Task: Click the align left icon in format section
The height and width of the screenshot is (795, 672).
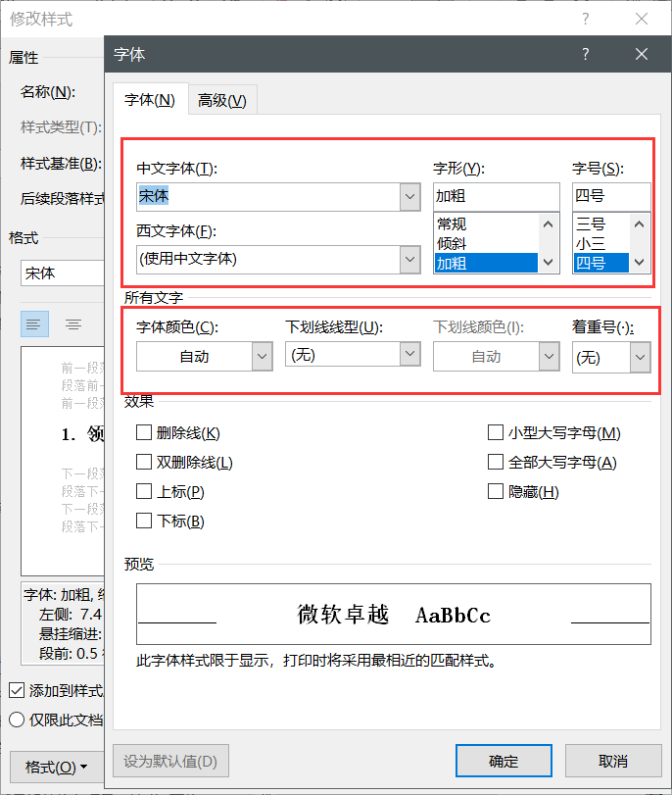Action: click(x=35, y=323)
